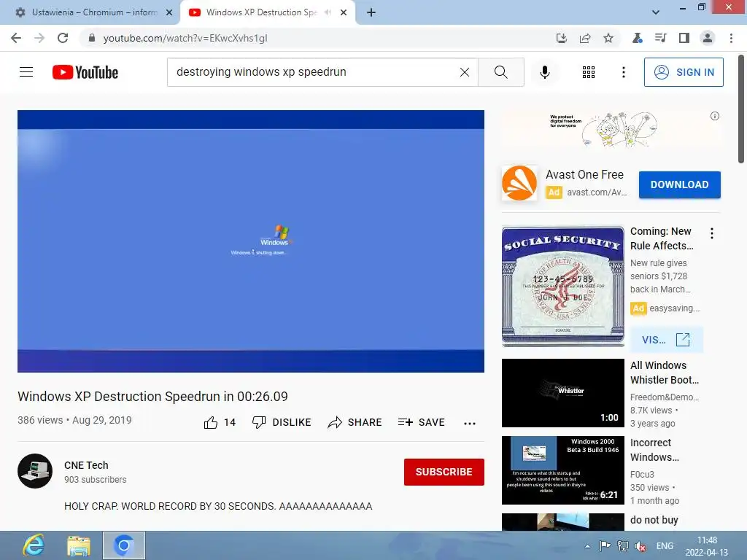Close the Ustawienia settings tab
The width and height of the screenshot is (747, 560).
pyautogui.click(x=169, y=12)
